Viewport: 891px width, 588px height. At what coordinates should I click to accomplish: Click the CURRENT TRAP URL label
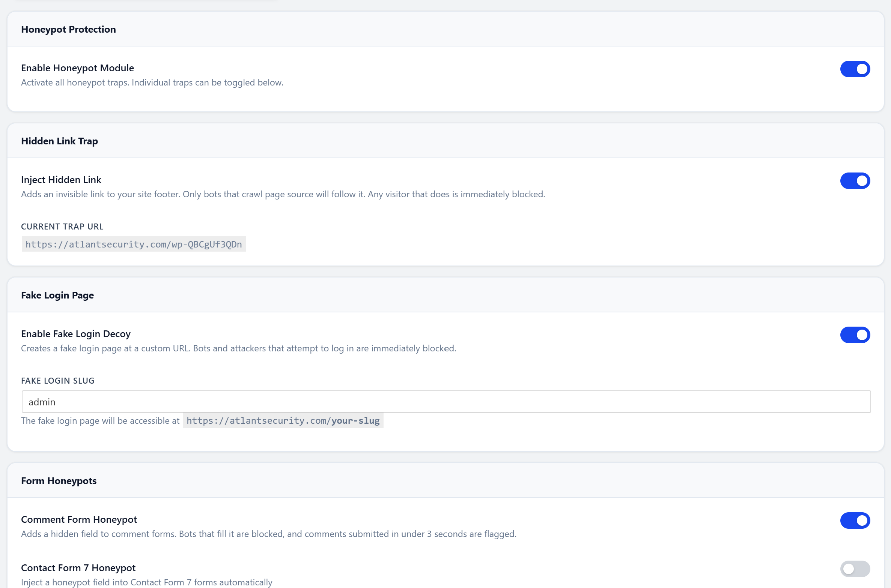[62, 226]
